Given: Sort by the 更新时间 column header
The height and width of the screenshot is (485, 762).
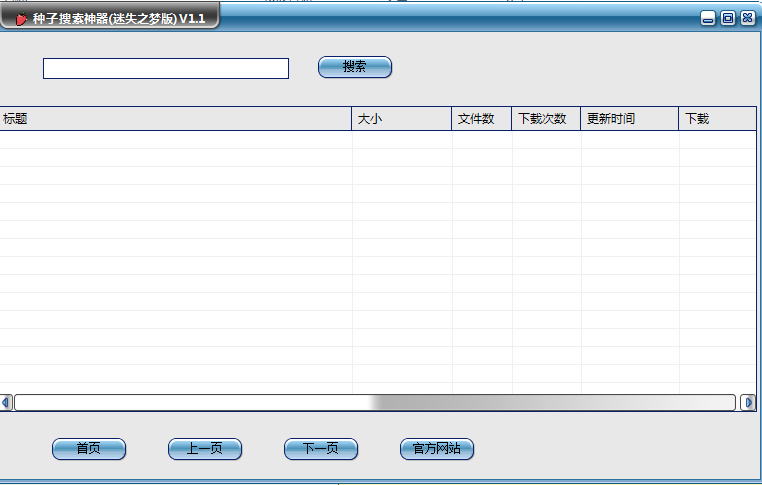Looking at the screenshot, I should tap(630, 119).
